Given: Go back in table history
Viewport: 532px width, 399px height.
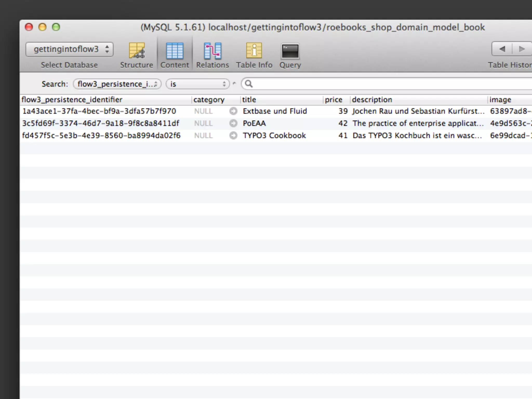Looking at the screenshot, I should pos(502,49).
